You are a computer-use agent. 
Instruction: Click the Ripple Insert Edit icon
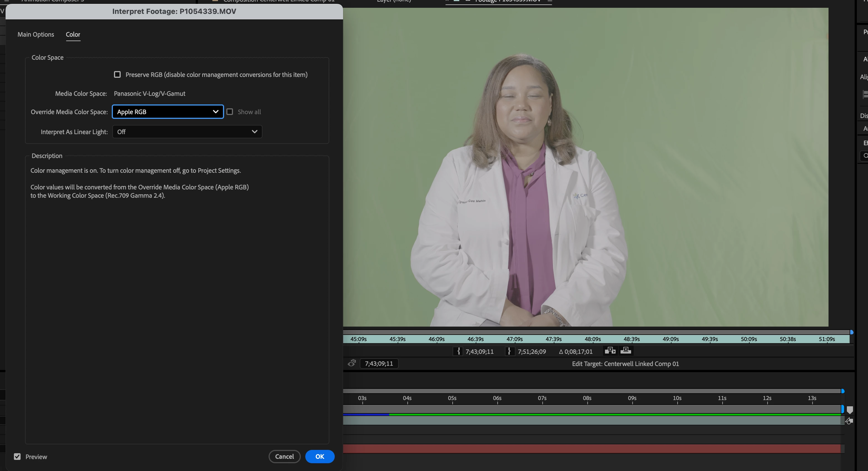pyautogui.click(x=610, y=351)
